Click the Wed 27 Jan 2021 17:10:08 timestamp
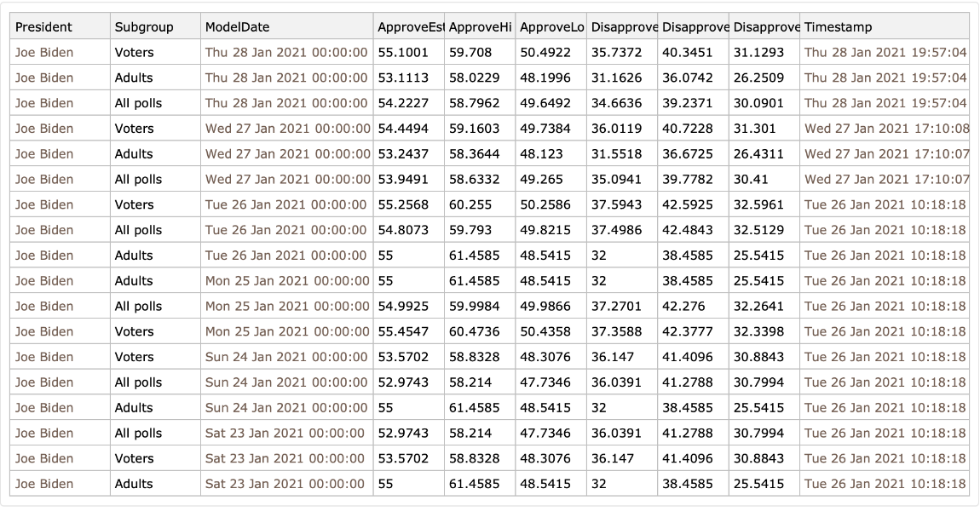 tap(886, 129)
